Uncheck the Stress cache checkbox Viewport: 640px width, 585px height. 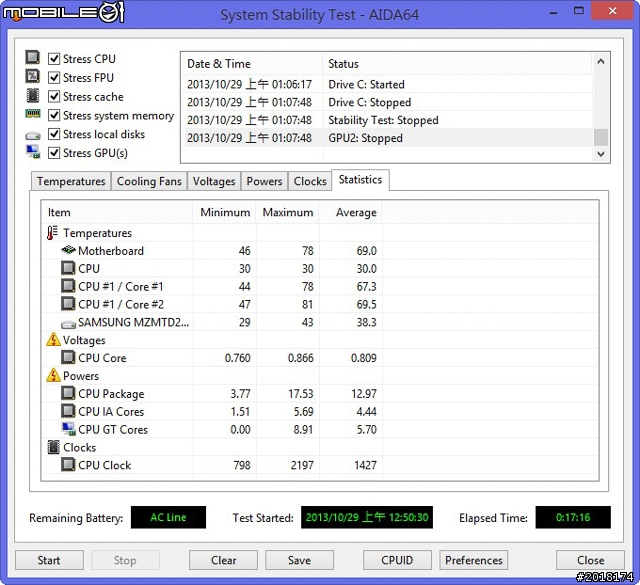pos(54,96)
